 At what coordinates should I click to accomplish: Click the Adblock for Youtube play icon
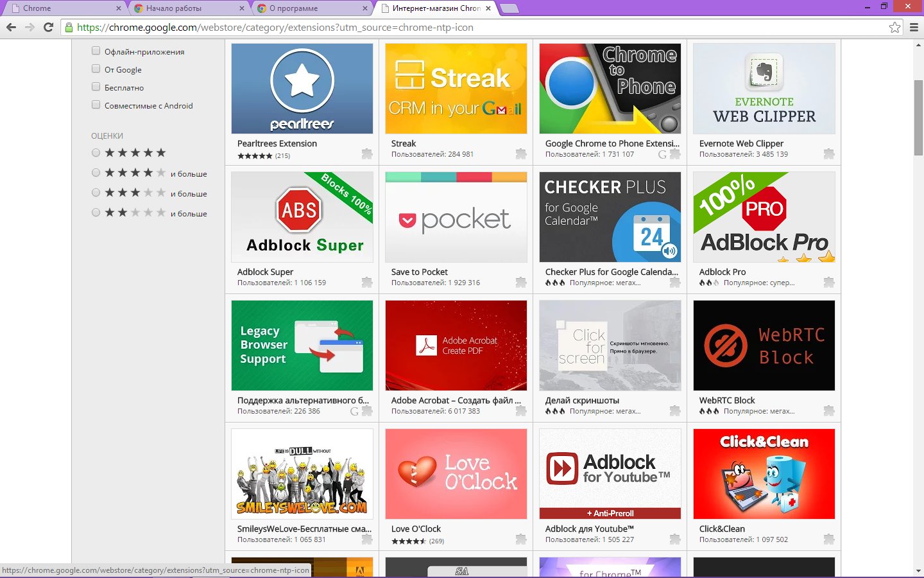pyautogui.click(x=562, y=468)
